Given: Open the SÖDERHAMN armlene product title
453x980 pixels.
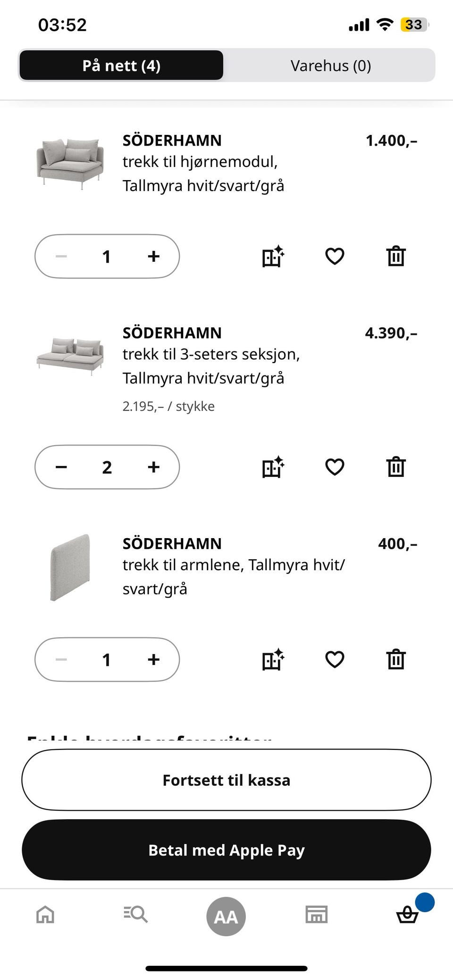Looking at the screenshot, I should pyautogui.click(x=172, y=543).
